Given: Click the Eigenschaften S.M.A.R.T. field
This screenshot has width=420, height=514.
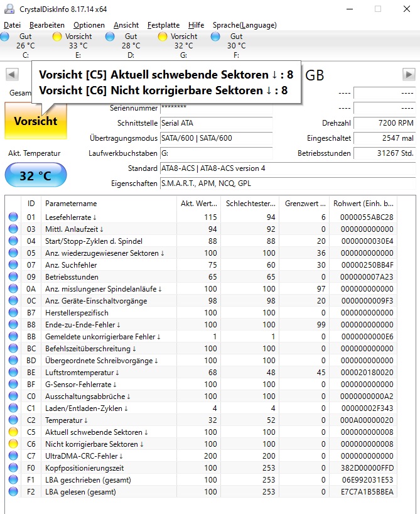Looking at the screenshot, I should tap(288, 183).
